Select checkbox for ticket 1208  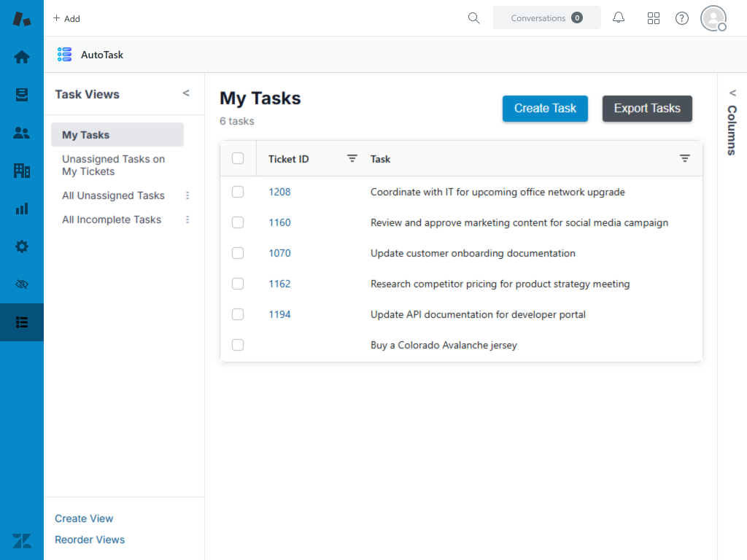pyautogui.click(x=238, y=192)
